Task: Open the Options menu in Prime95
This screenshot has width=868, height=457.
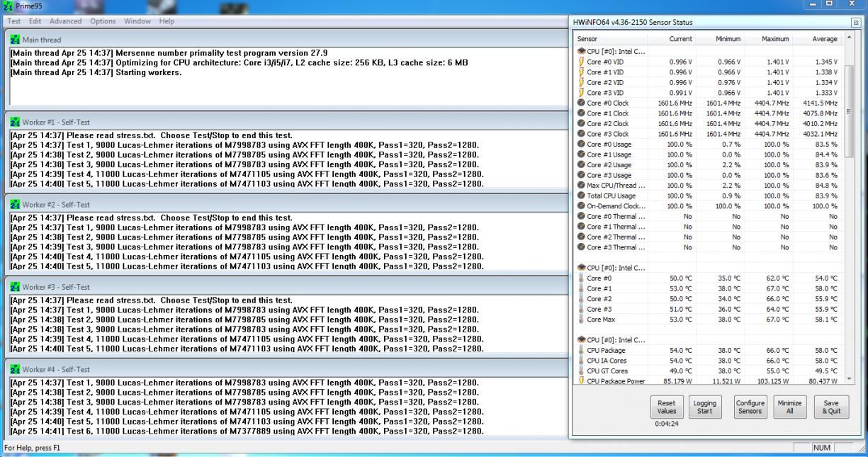Action: pyautogui.click(x=103, y=21)
